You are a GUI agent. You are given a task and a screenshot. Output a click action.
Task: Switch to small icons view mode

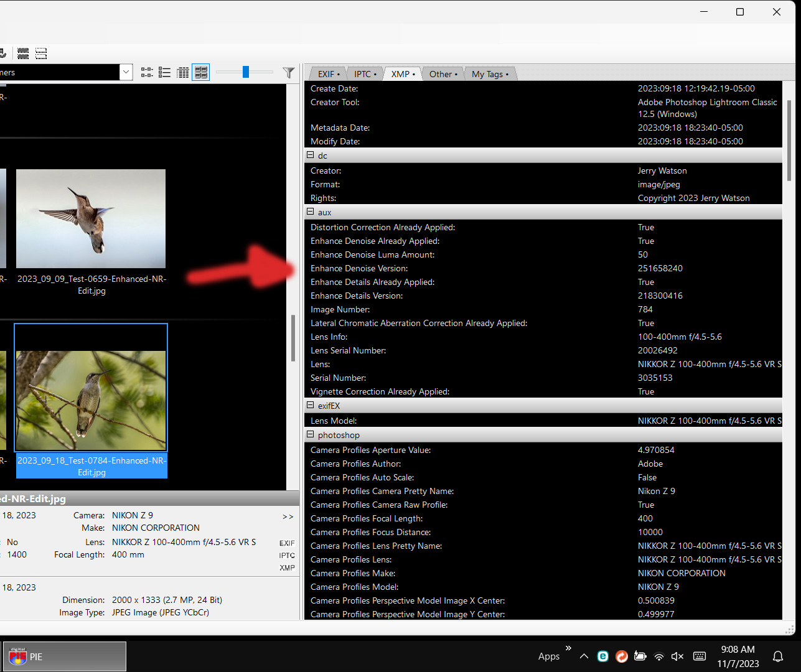point(147,73)
